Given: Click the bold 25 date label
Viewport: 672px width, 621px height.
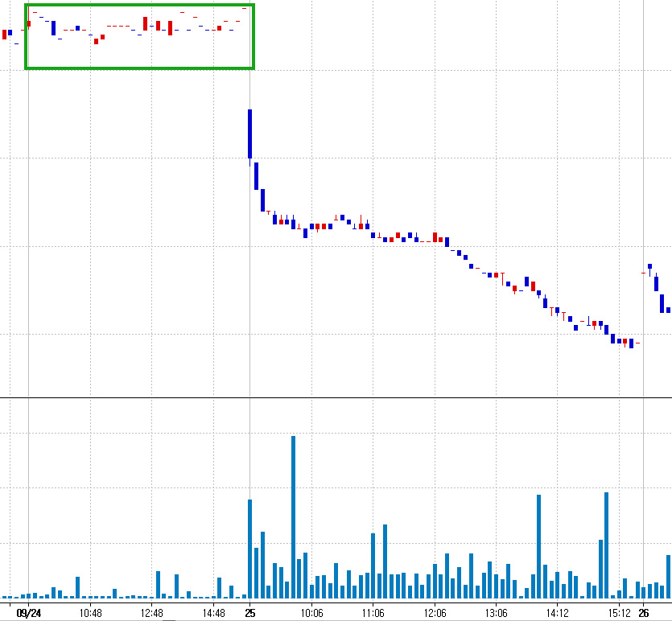Looking at the screenshot, I should [249, 613].
